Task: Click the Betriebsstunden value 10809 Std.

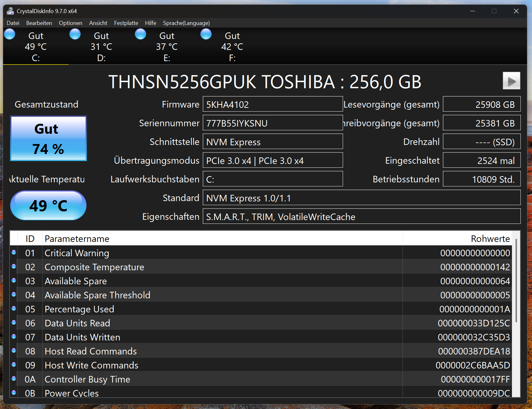Action: pos(482,179)
